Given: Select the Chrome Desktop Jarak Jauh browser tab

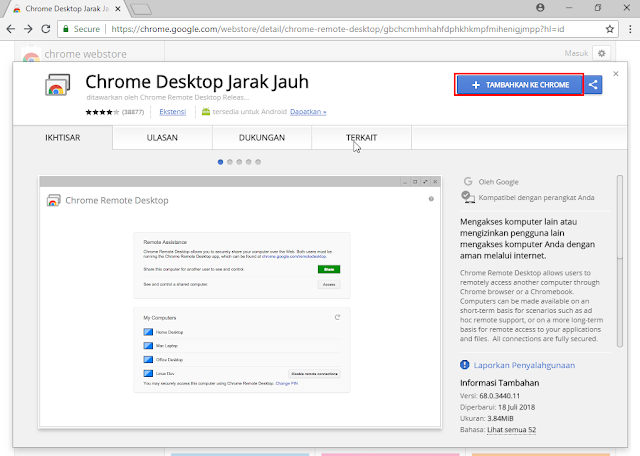Looking at the screenshot, I should click(x=66, y=9).
